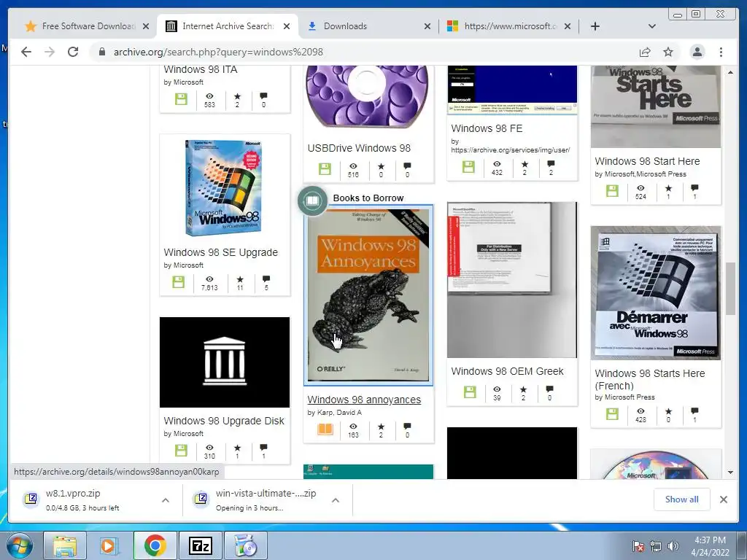The width and height of the screenshot is (747, 560).
Task: Bookmark this page with the star icon
Action: (x=668, y=52)
